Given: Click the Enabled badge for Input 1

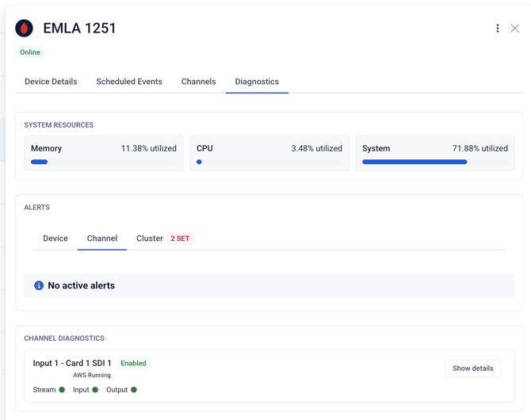Looking at the screenshot, I should (x=133, y=363).
